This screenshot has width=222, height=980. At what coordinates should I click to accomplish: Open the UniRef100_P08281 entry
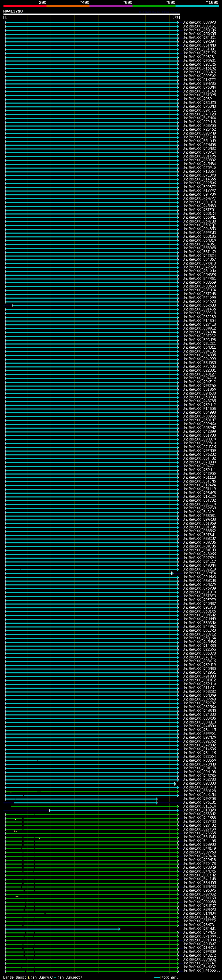pyautogui.click(x=199, y=57)
